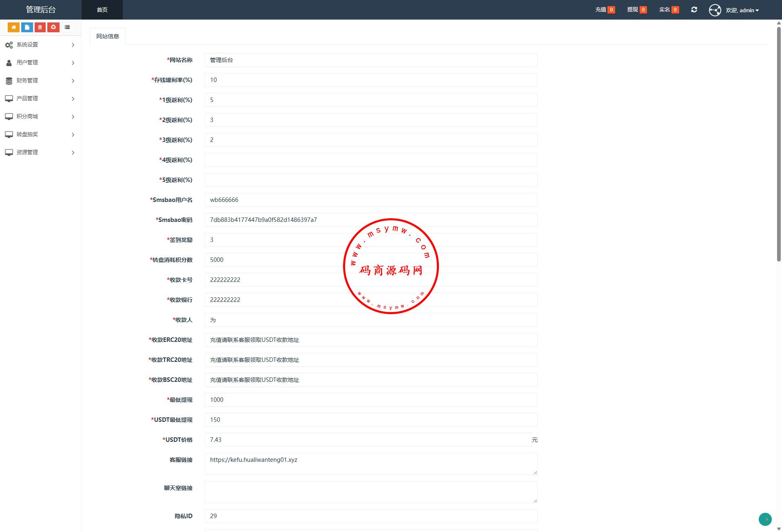This screenshot has width=782, height=532.
Task: Click the monitor icon beside 资源管理
Action: [x=9, y=153]
